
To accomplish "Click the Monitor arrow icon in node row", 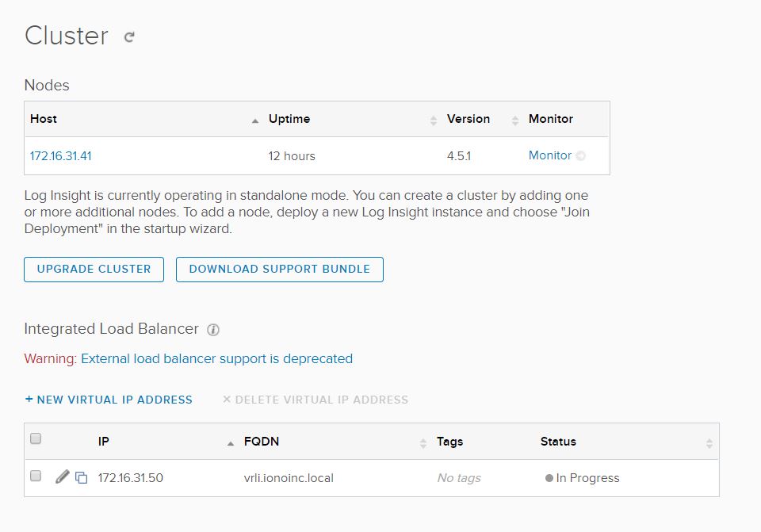I will [581, 156].
